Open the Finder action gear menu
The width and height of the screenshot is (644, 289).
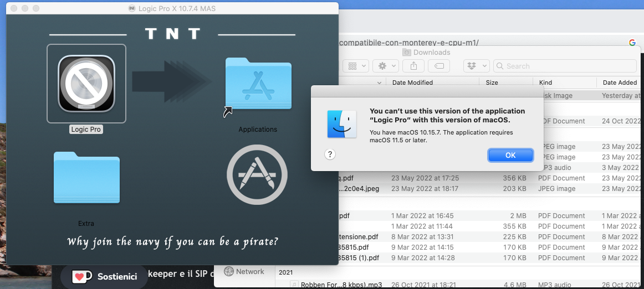pos(386,66)
